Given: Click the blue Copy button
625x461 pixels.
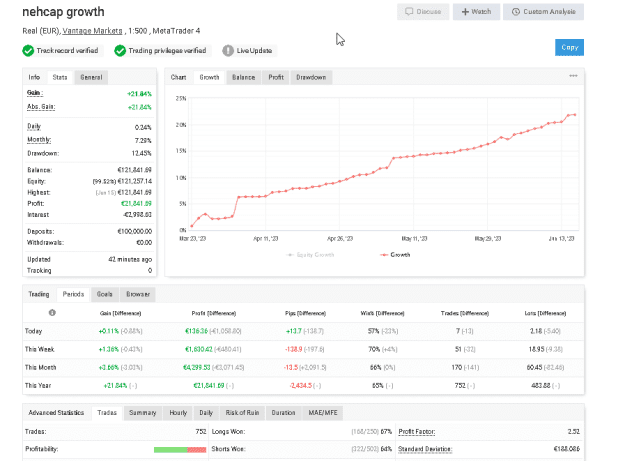Looking at the screenshot, I should pyautogui.click(x=569, y=47).
